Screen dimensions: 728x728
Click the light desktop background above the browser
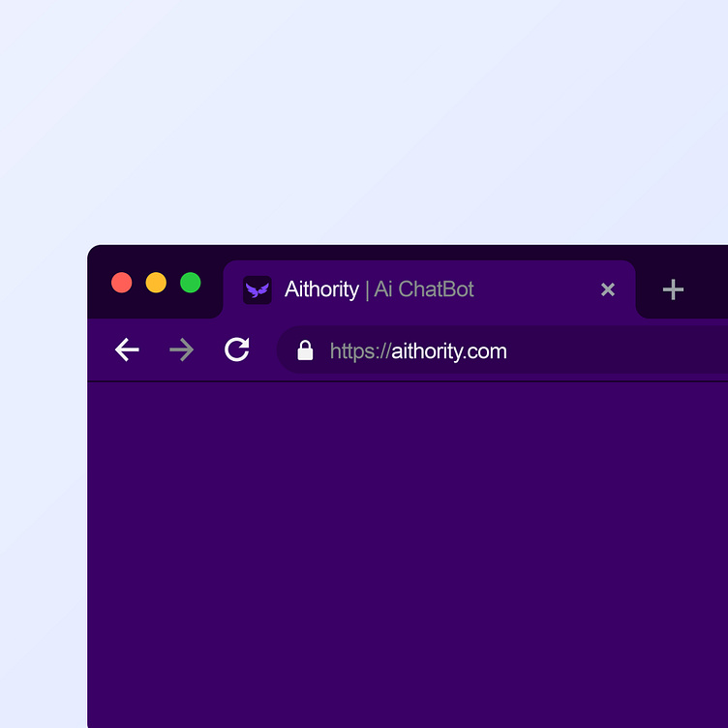(x=364, y=121)
